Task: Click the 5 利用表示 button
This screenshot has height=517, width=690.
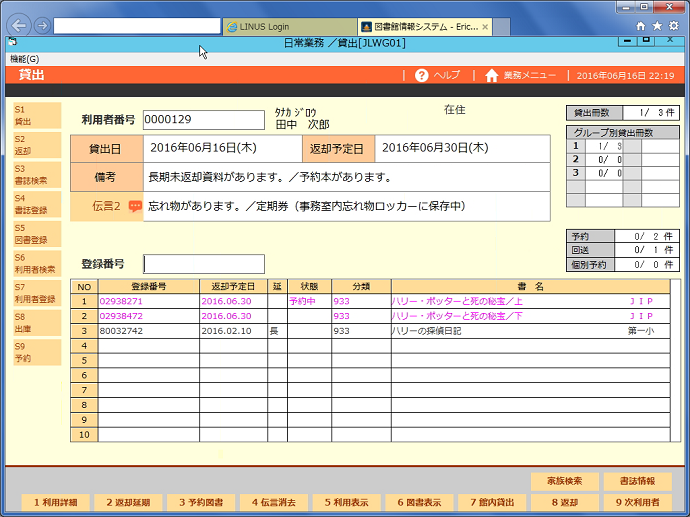Action: pyautogui.click(x=347, y=502)
